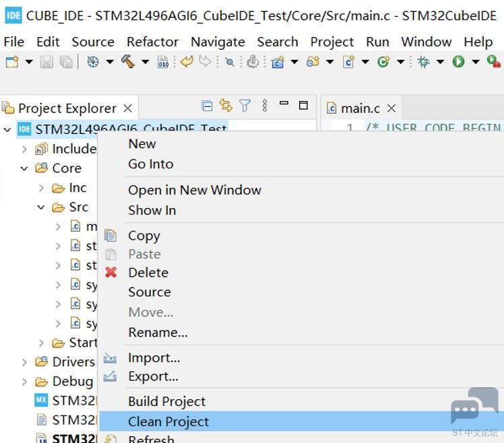Open the Project menu
This screenshot has width=504, height=443.
point(332,42)
